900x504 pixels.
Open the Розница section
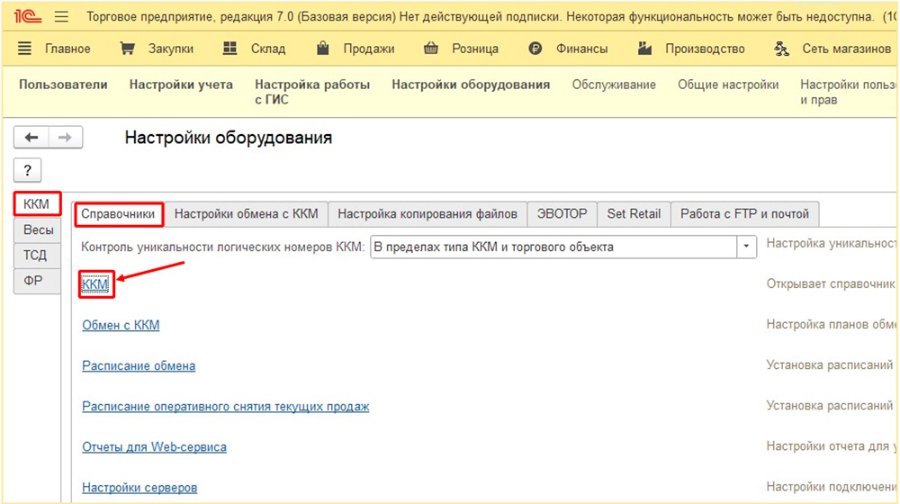pyautogui.click(x=475, y=49)
